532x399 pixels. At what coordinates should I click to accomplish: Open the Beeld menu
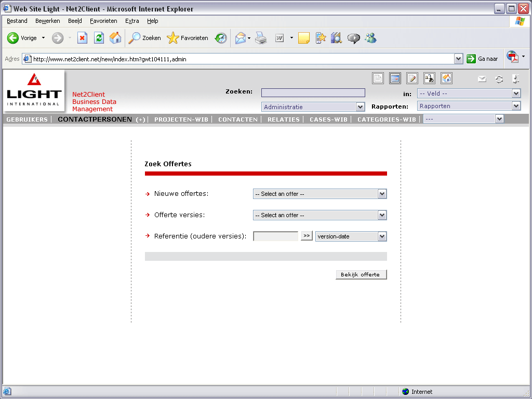(x=75, y=21)
